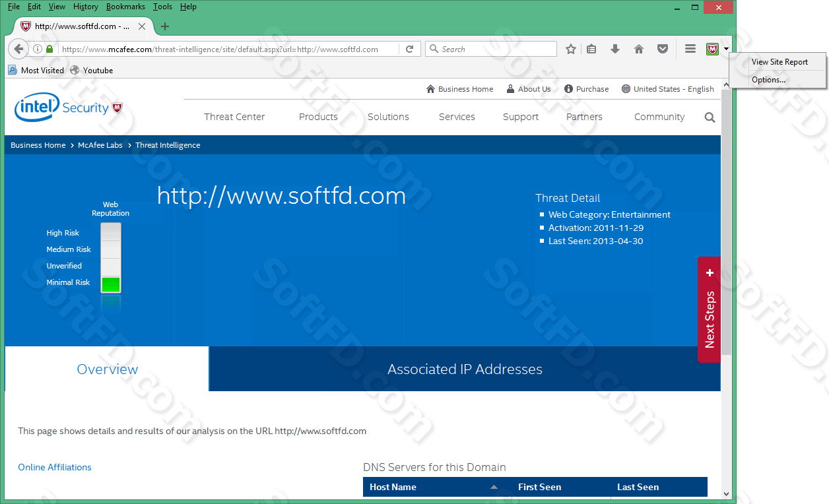Screen dimensions: 829x504
Task: Open the History menu
Action: tap(86, 7)
